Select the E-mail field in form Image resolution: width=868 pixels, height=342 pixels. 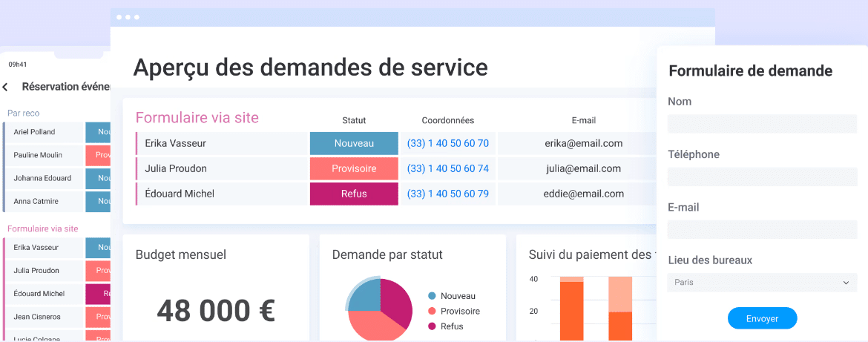762,229
